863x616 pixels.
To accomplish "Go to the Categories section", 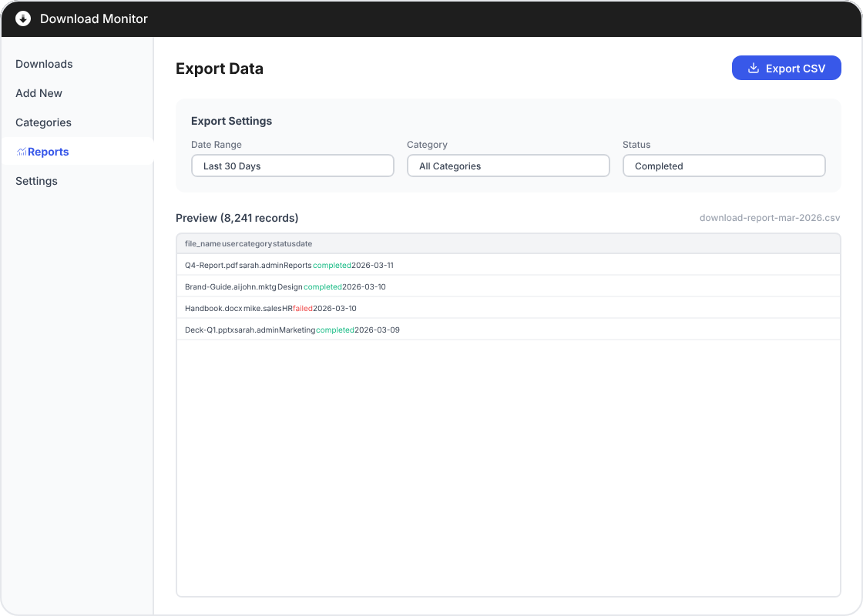I will (x=43, y=122).
